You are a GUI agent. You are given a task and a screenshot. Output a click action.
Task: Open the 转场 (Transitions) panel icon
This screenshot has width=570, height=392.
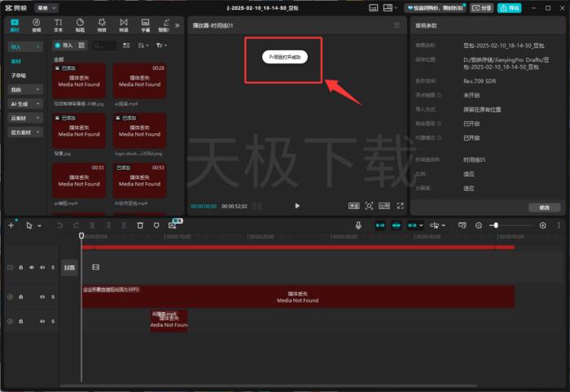(x=124, y=25)
